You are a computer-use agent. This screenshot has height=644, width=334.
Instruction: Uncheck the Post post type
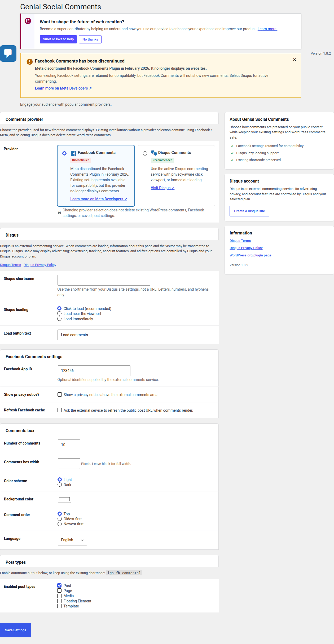(x=59, y=586)
